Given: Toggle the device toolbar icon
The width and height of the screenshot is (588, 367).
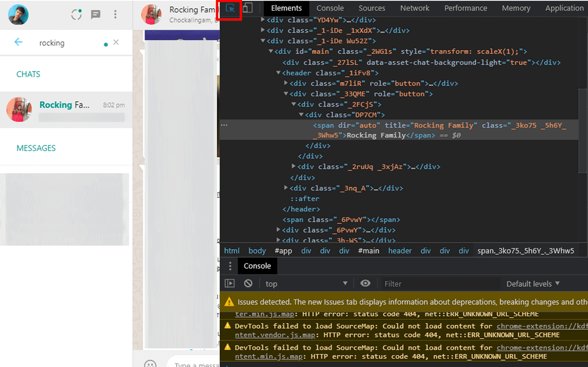Looking at the screenshot, I should (x=248, y=8).
